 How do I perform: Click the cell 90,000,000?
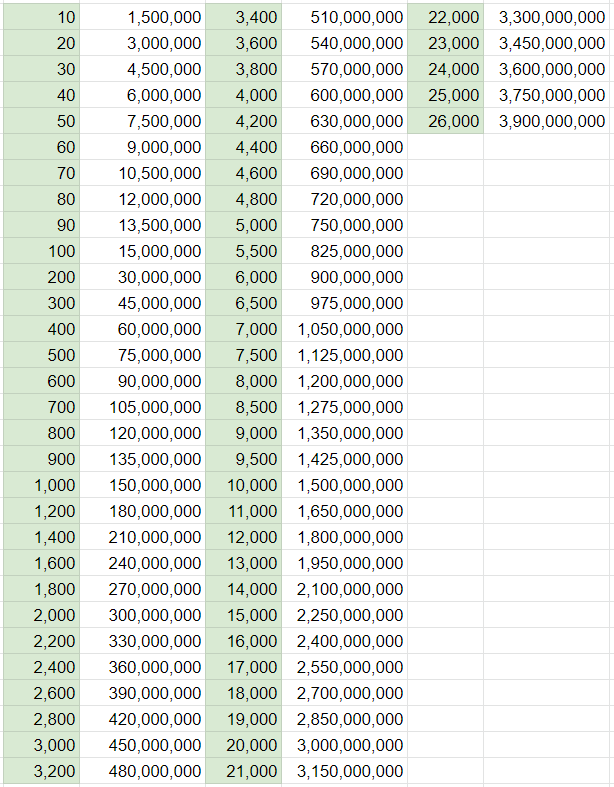(143, 381)
